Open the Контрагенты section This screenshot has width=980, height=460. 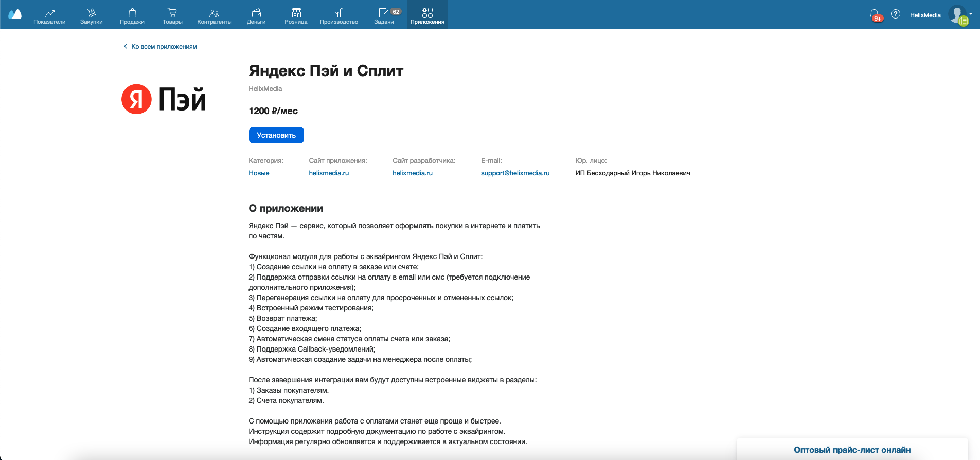(x=215, y=15)
